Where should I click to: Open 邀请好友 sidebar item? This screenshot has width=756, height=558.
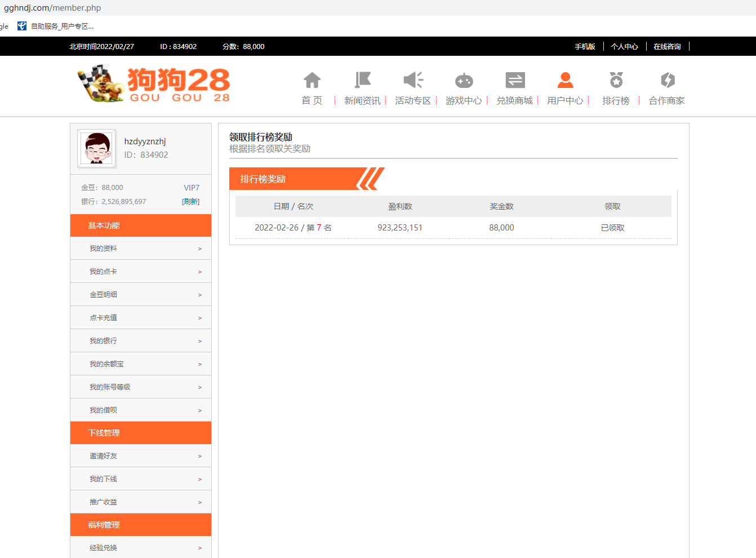click(x=104, y=456)
